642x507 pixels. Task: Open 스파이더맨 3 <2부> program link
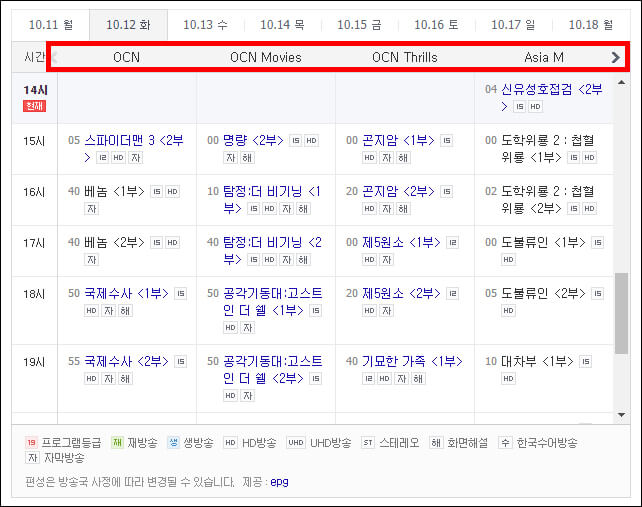click(x=134, y=149)
